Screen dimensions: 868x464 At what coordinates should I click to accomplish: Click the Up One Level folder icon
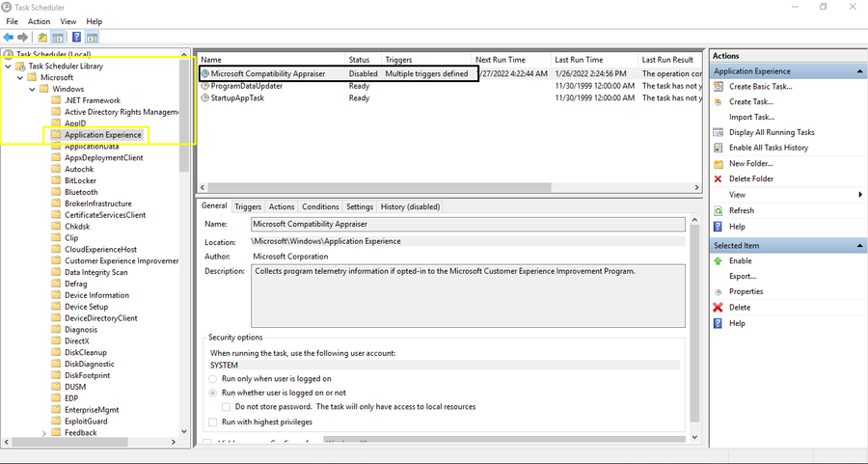(42, 37)
